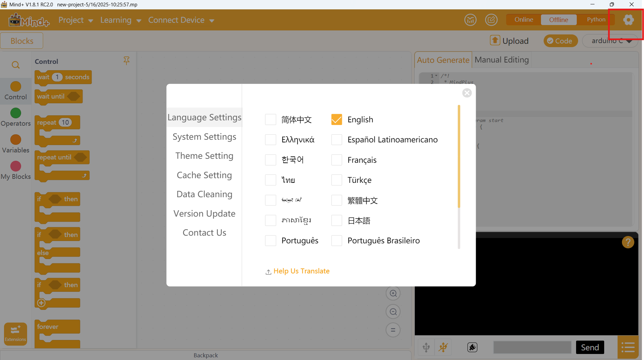
Task: Open Data Cleaning section
Action: tap(204, 194)
